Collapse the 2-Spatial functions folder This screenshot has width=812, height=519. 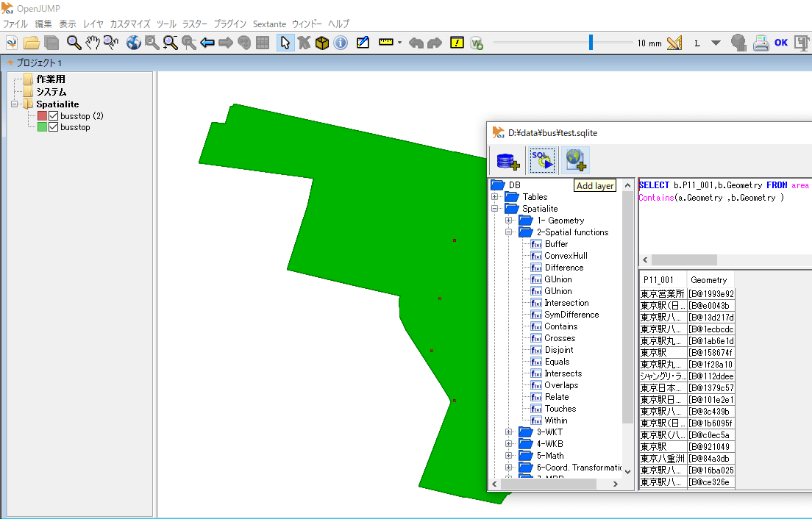coord(508,232)
